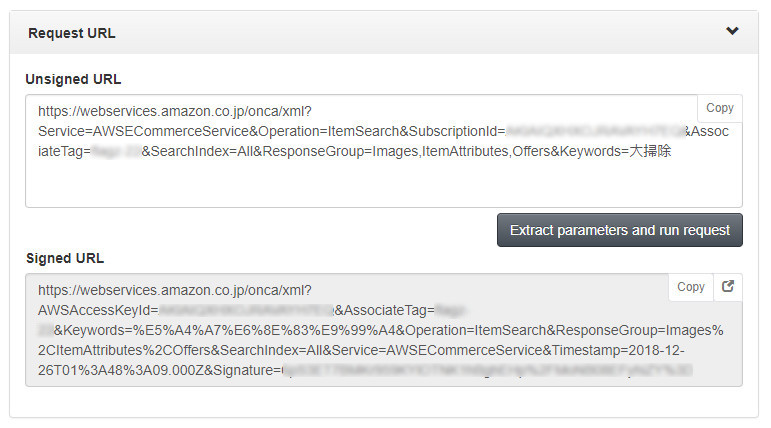Click the signed webservices.amazon.co.jp URL line
771x428 pixels.
click(x=175, y=290)
